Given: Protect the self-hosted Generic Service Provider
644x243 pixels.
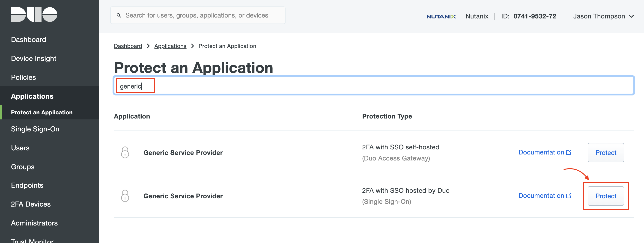Looking at the screenshot, I should click(x=605, y=152).
